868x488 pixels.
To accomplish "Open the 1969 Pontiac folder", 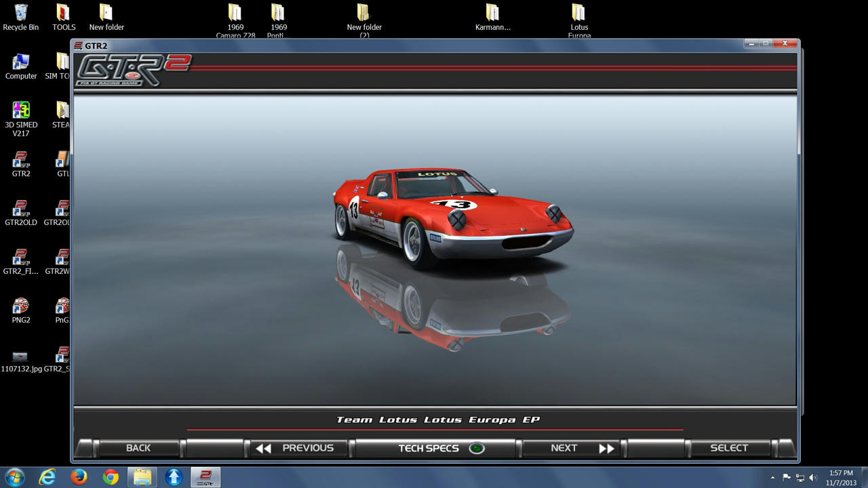I will (x=278, y=20).
